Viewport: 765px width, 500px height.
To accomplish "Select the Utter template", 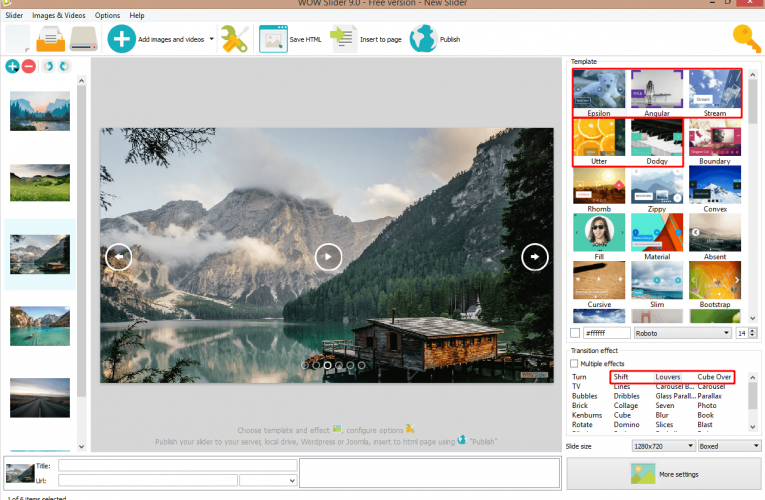I will click(599, 141).
